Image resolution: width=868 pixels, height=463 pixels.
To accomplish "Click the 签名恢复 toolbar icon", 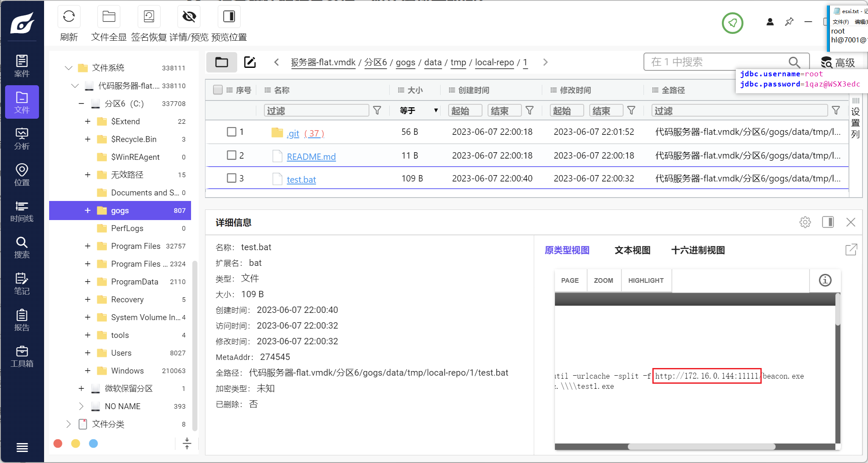I will coord(149,17).
